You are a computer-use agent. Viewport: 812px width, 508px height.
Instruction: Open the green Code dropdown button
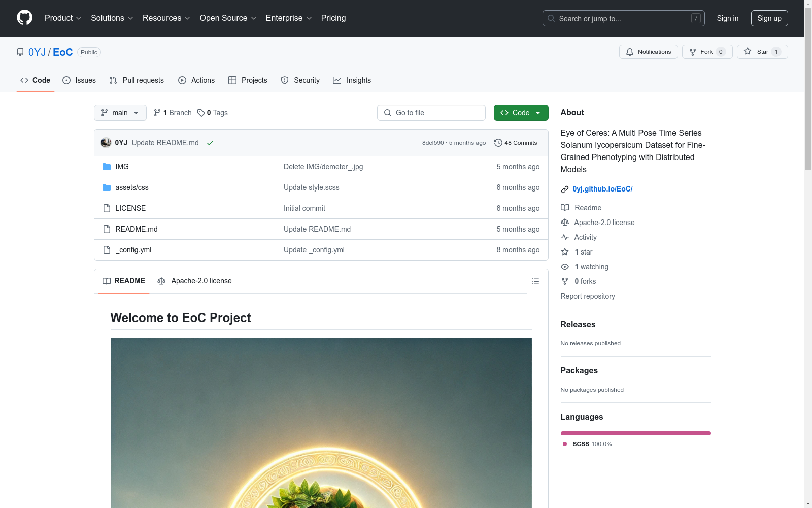pos(521,113)
